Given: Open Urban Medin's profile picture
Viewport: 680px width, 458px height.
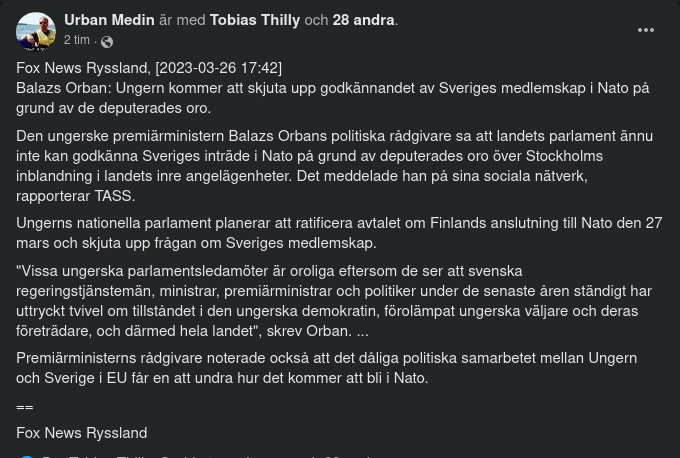Looking at the screenshot, I should pyautogui.click(x=36, y=31).
